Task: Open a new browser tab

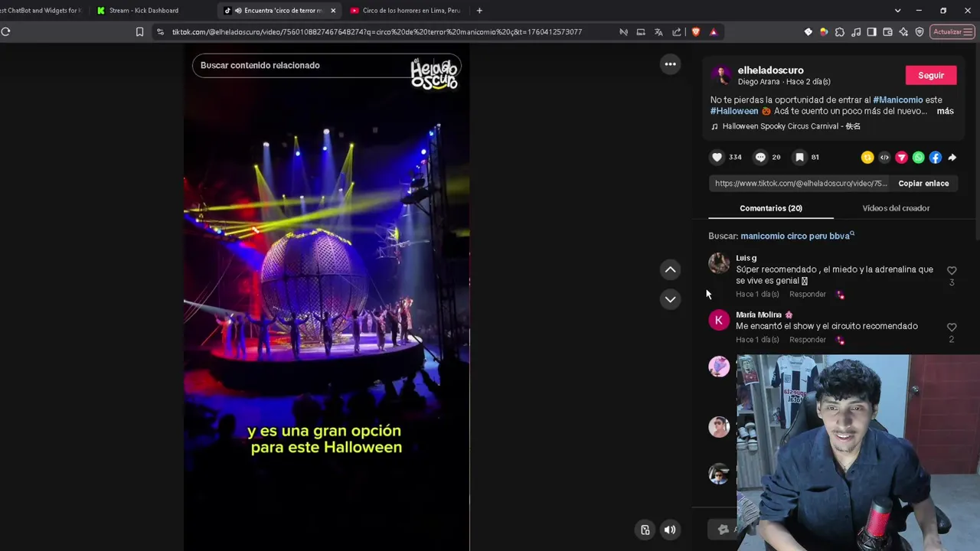Action: (479, 11)
